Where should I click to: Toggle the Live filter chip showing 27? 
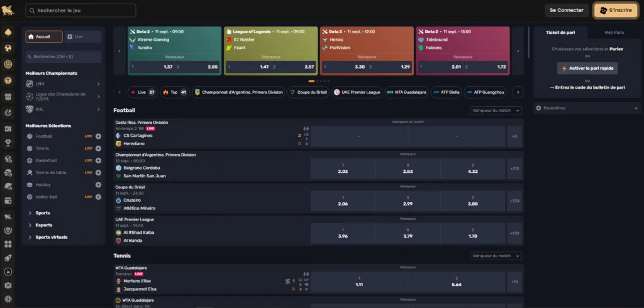click(x=143, y=92)
